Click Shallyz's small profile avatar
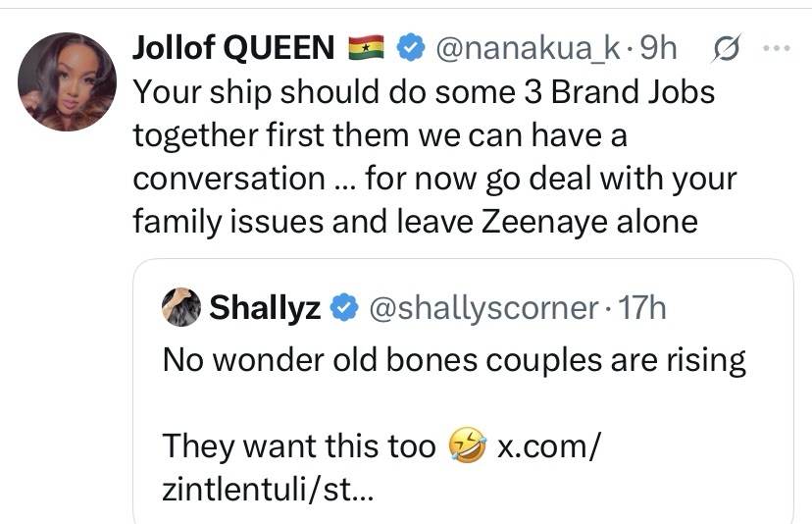 coord(181,307)
